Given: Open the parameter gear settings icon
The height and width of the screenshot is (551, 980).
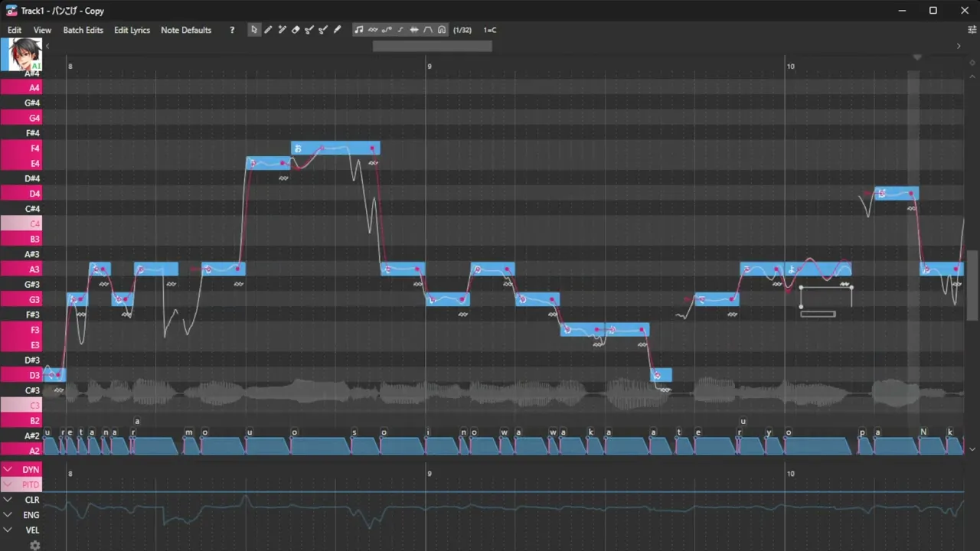Looking at the screenshot, I should [x=34, y=546].
